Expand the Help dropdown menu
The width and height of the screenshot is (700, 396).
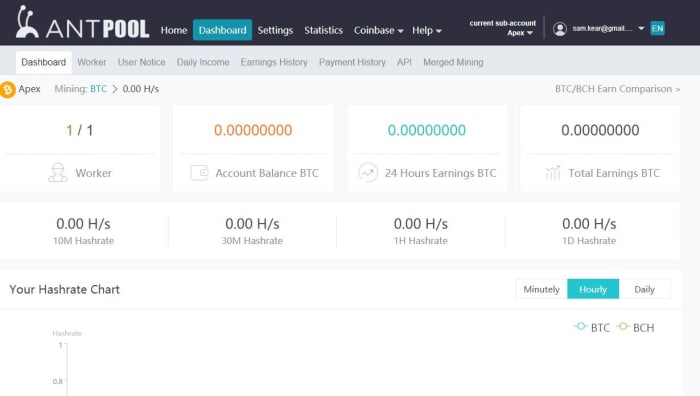click(426, 30)
